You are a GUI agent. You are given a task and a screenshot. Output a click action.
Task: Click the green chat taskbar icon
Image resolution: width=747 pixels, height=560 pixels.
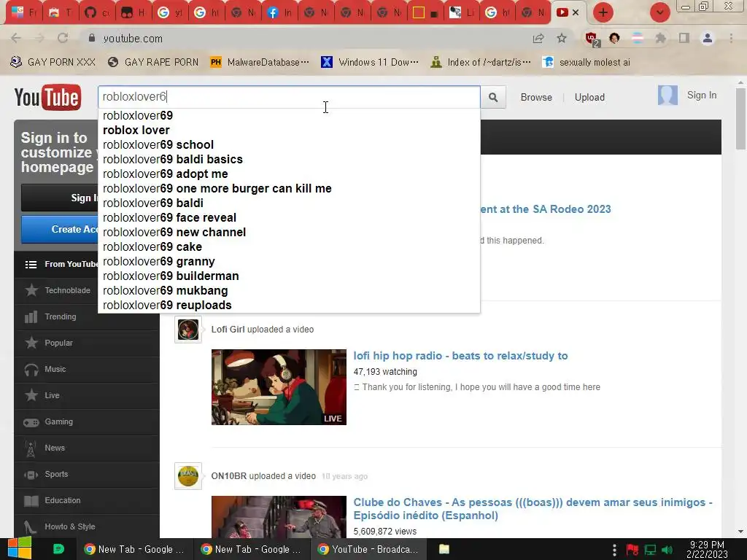click(x=58, y=549)
